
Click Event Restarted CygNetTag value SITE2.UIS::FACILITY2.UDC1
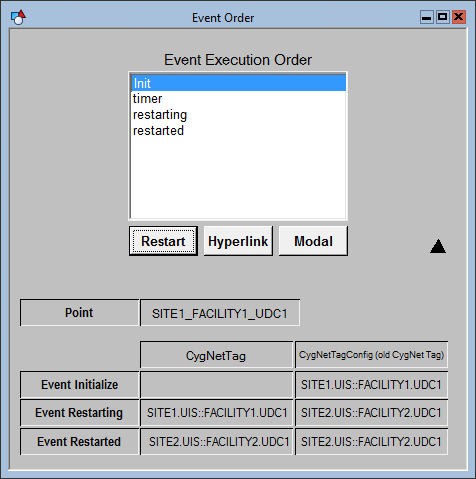(217, 441)
